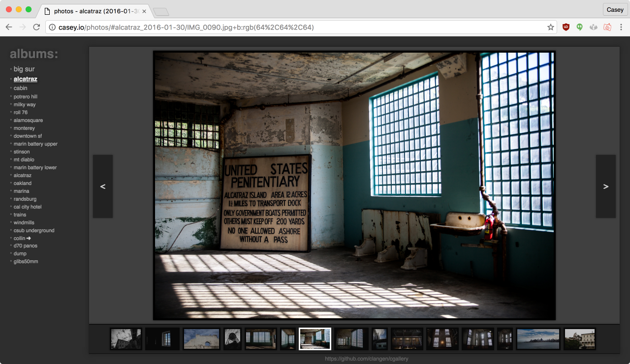
Task: Open the downtown sf album
Action: (28, 136)
